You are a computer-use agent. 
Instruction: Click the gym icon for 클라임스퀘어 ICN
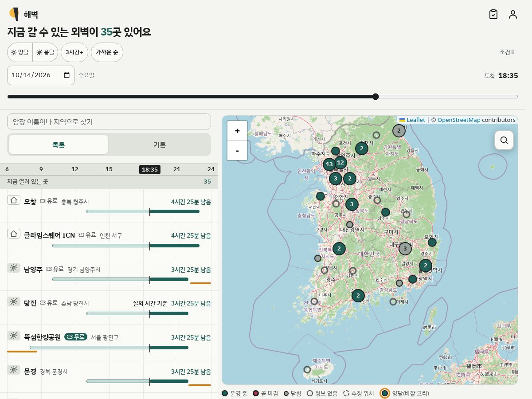point(14,234)
